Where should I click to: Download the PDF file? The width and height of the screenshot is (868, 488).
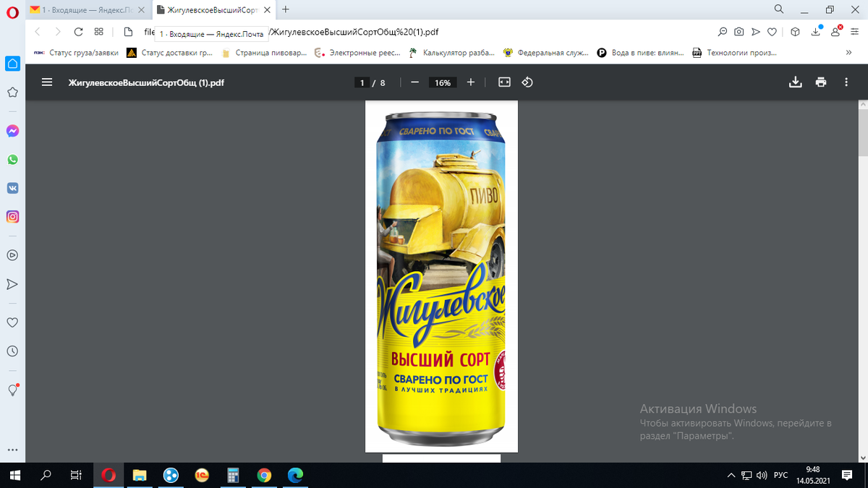pos(796,82)
